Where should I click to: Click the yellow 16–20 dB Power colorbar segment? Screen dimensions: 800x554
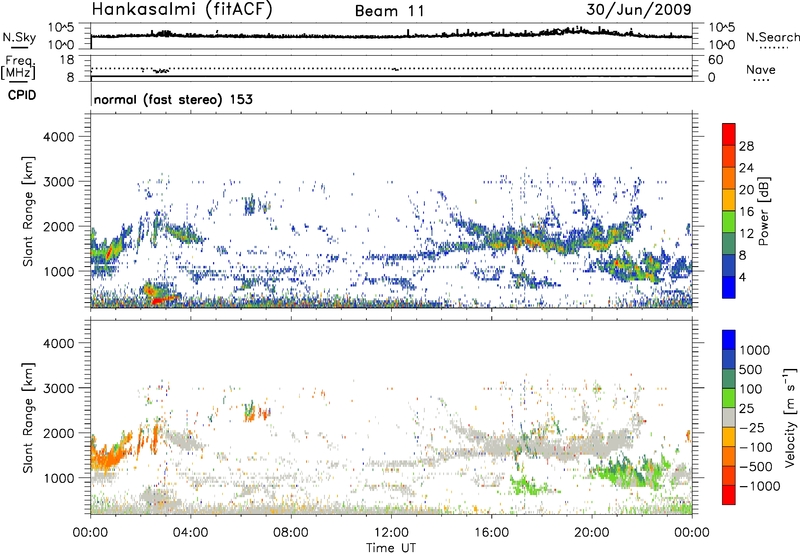point(729,199)
